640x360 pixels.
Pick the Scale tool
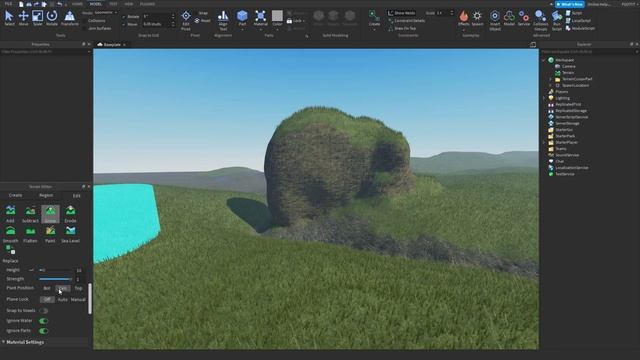coord(37,18)
